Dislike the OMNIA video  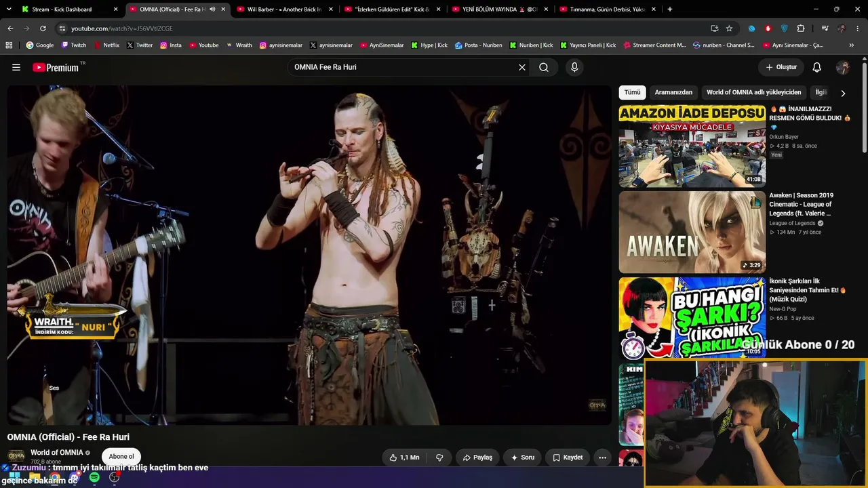click(439, 457)
